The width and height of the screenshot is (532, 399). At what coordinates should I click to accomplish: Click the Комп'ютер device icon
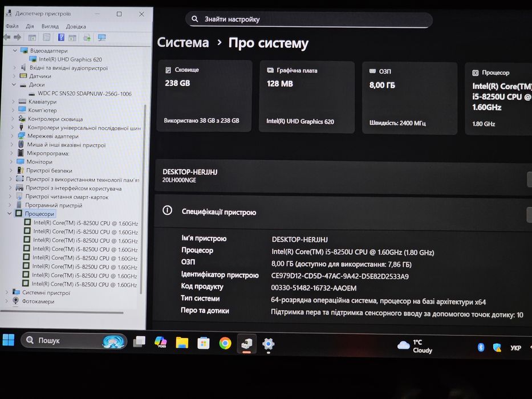click(22, 109)
